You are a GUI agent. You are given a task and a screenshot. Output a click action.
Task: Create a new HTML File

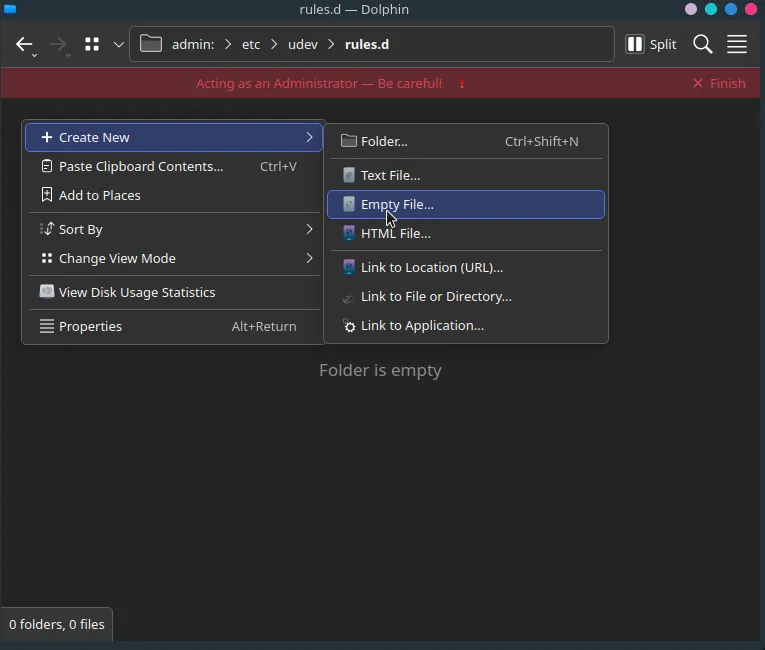coord(466,233)
